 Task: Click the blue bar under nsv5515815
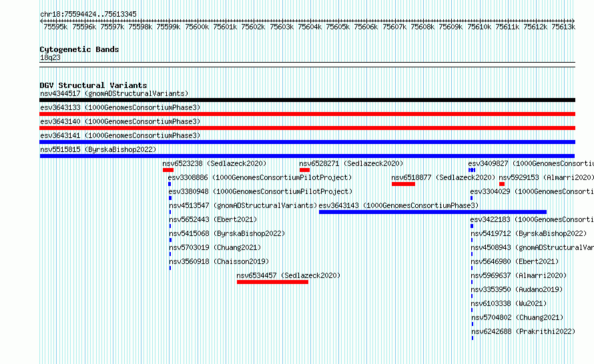[307, 156]
